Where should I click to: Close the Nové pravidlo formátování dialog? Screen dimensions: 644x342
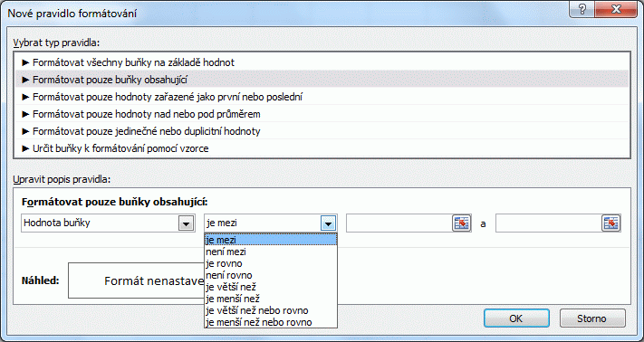point(616,10)
